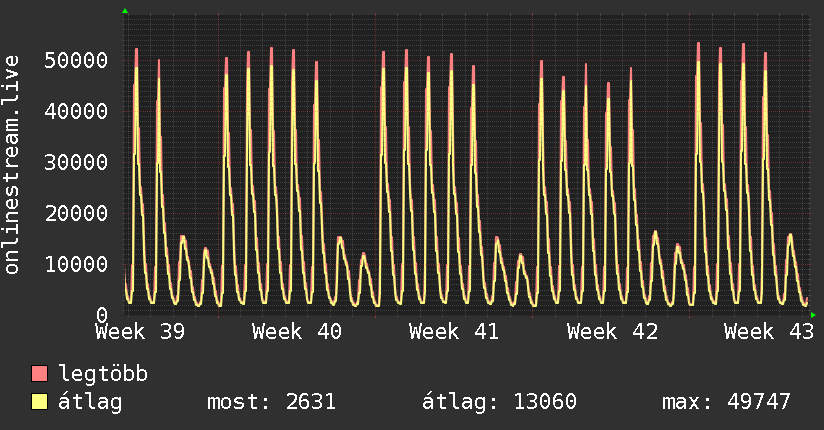Click the Week 41 axis label
Screen dimensions: 824x430
(x=454, y=332)
